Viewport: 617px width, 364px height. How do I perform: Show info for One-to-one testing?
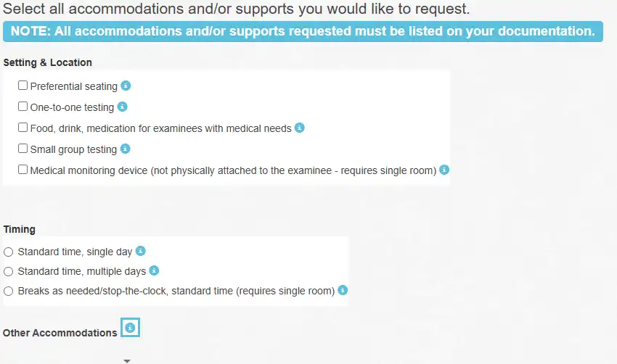tap(123, 107)
